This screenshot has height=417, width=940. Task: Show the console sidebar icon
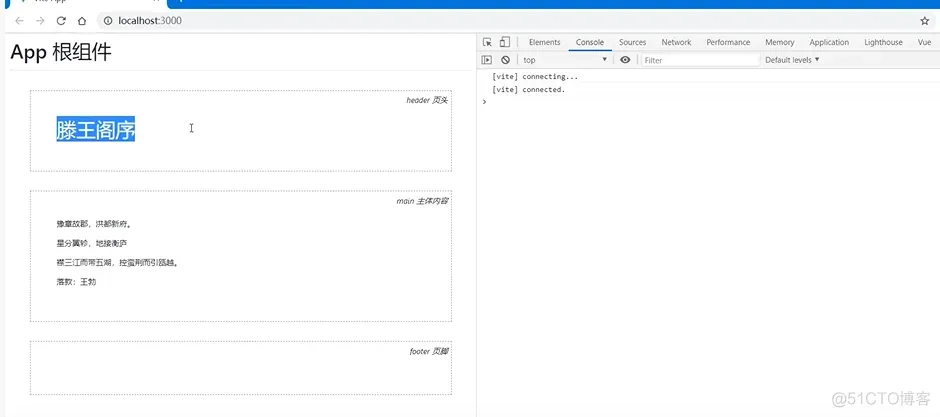487,60
